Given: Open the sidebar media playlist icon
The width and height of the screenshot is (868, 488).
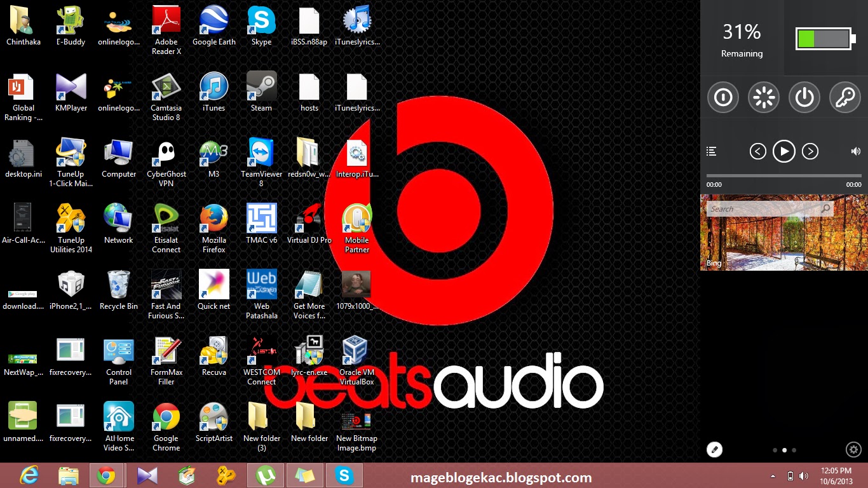Looking at the screenshot, I should click(712, 151).
